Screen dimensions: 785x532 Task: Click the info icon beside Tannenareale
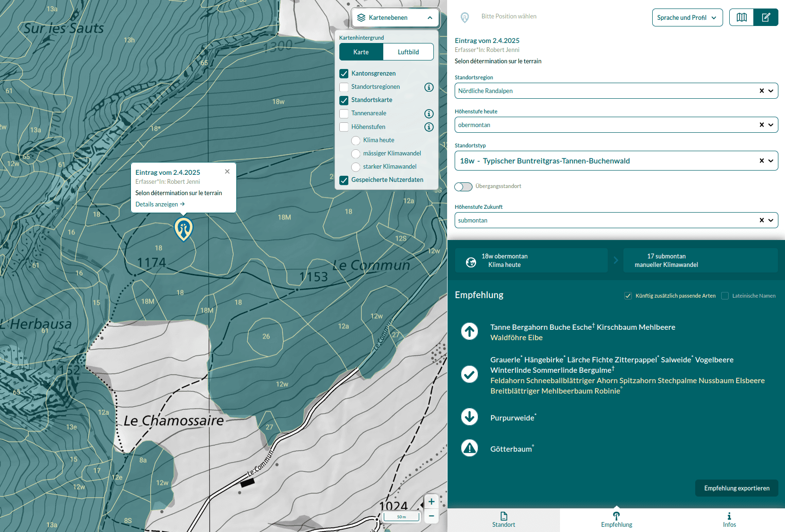point(429,113)
